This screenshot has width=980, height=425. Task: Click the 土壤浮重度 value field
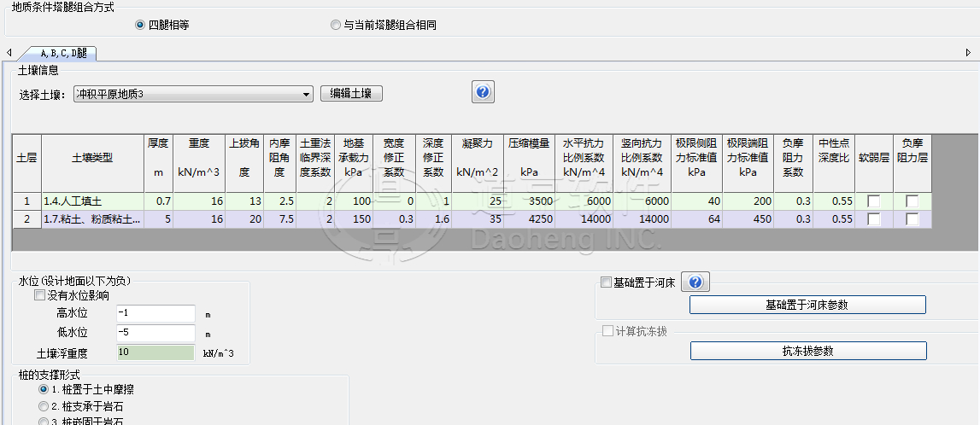pyautogui.click(x=156, y=352)
